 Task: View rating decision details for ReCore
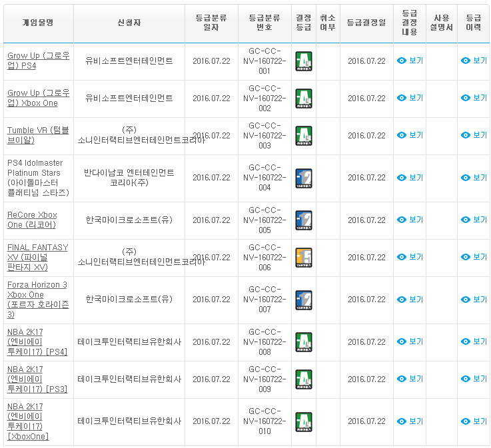pos(410,220)
